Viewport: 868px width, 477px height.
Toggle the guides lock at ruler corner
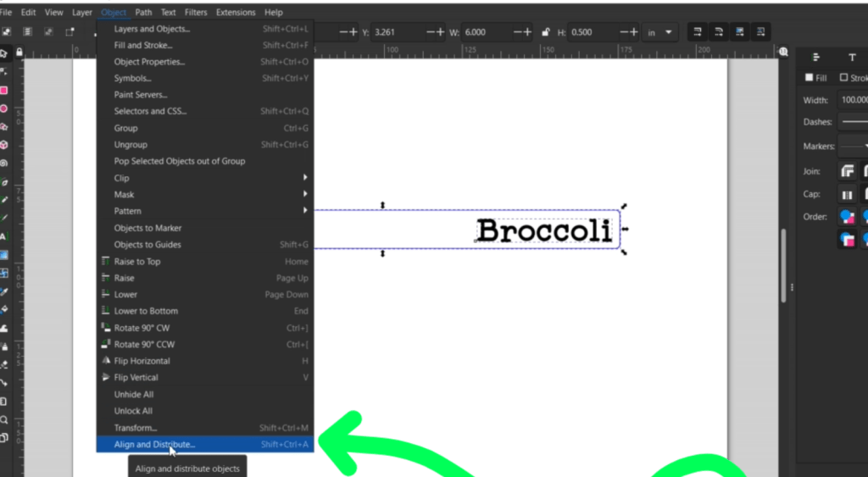click(x=19, y=53)
